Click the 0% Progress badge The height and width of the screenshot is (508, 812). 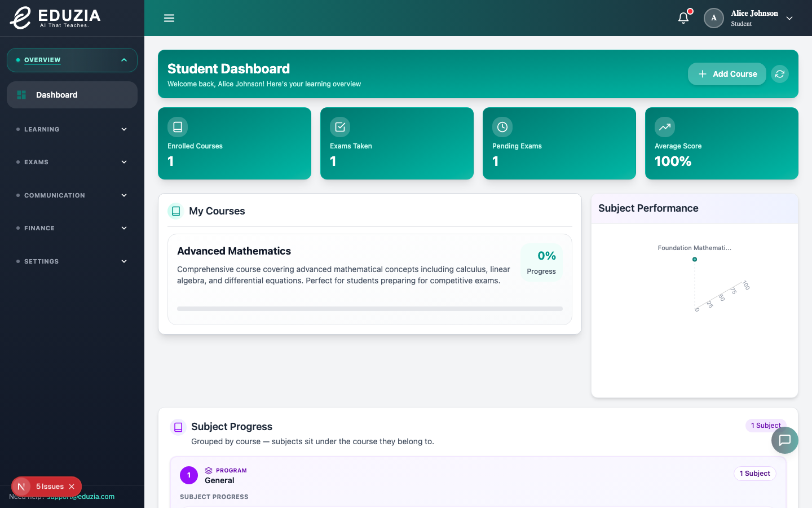coord(541,262)
